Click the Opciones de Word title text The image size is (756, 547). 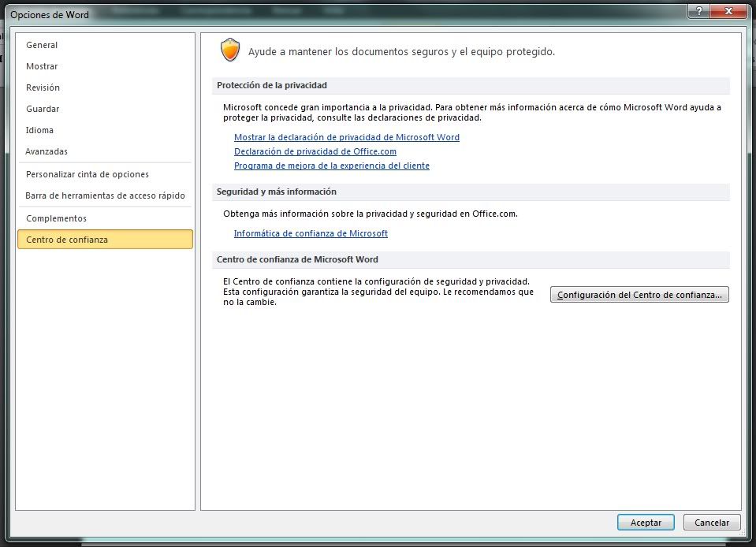(x=50, y=15)
